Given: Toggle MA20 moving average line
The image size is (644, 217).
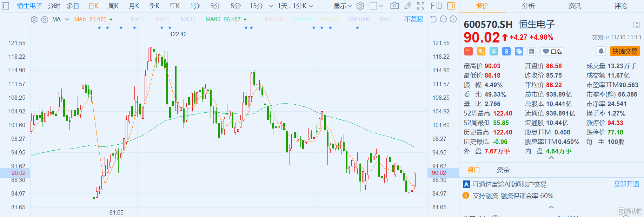Looking at the screenshot, I should tap(164, 19).
